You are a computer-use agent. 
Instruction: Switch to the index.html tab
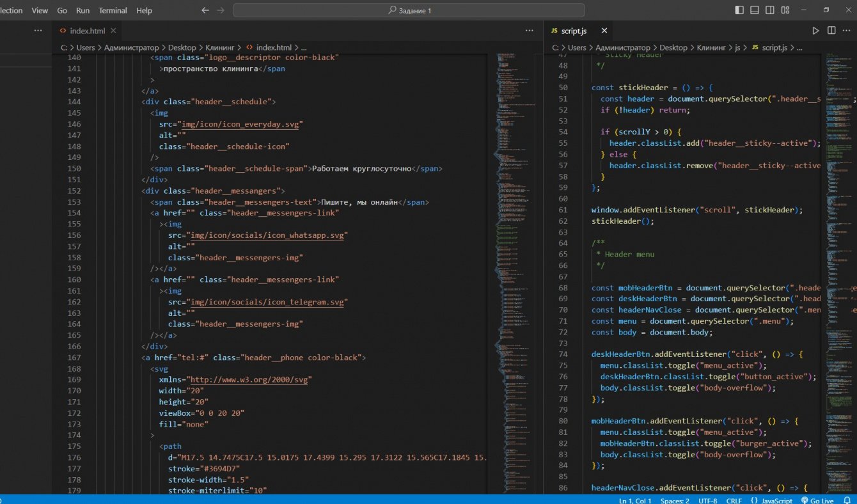[86, 31]
